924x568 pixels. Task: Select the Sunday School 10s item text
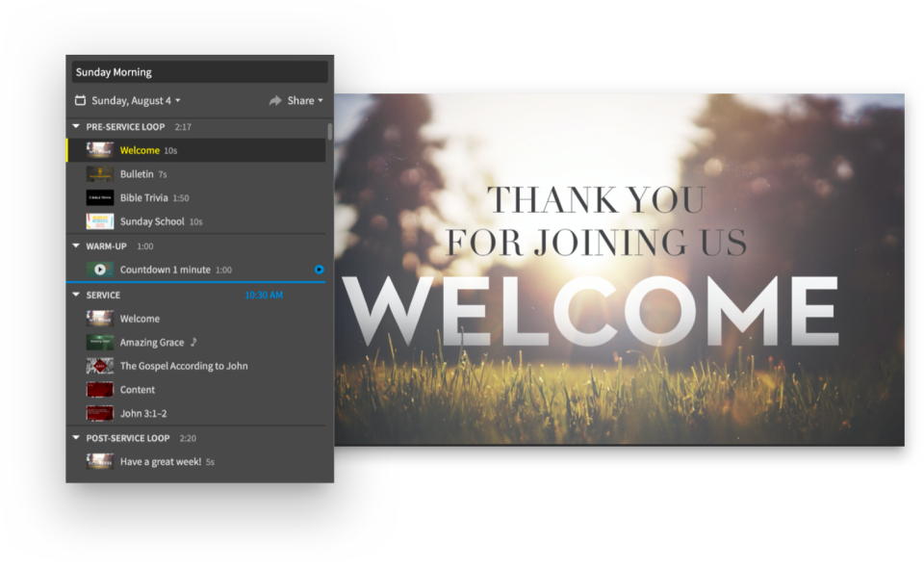pyautogui.click(x=162, y=221)
